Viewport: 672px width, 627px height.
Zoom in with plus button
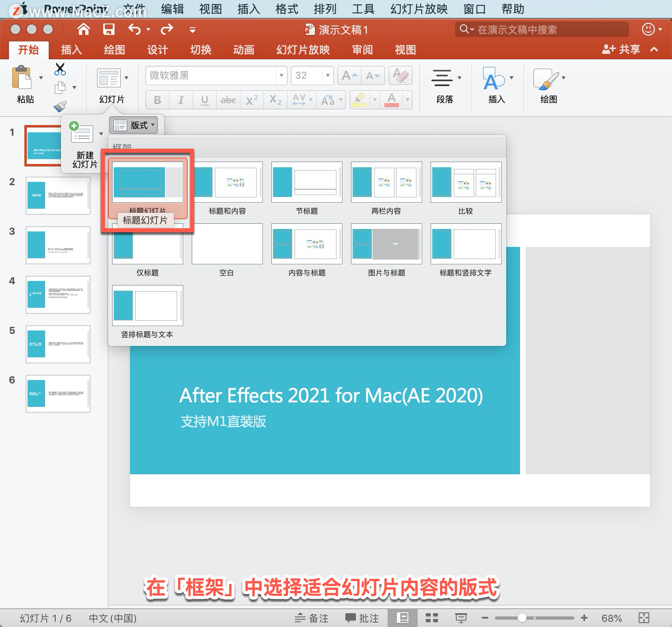point(584,618)
